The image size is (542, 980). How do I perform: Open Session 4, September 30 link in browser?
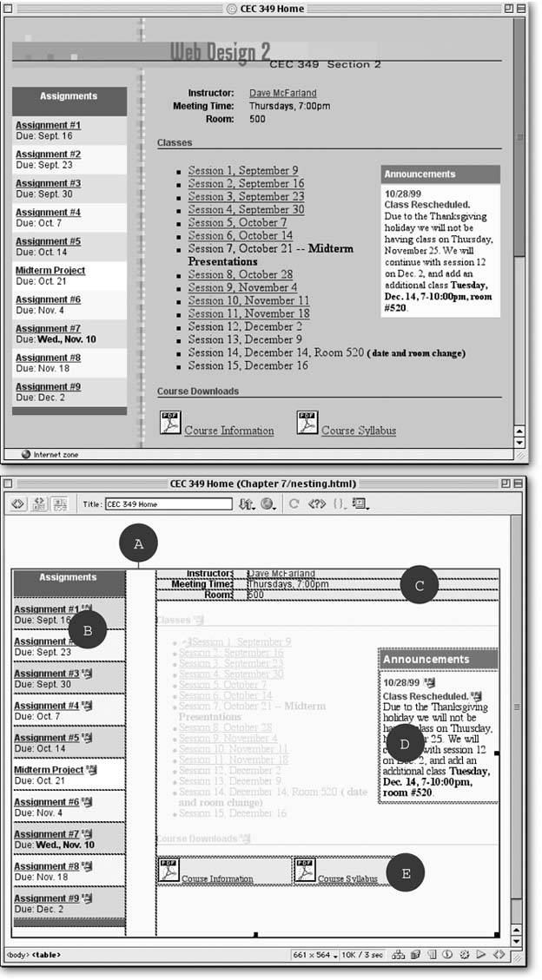tap(246, 210)
